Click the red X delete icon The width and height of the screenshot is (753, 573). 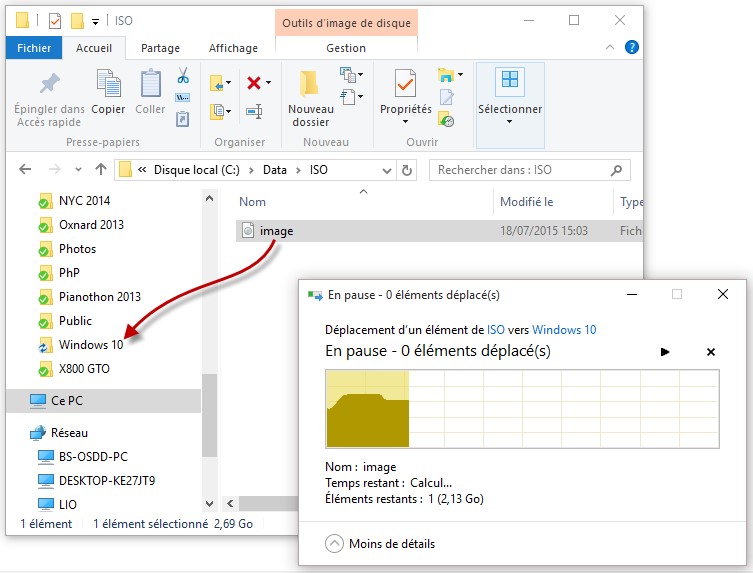(254, 83)
